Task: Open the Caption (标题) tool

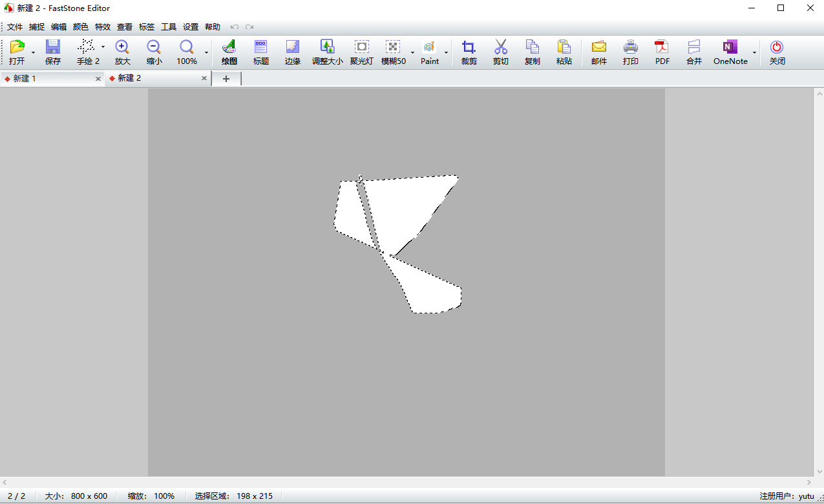Action: (260, 48)
